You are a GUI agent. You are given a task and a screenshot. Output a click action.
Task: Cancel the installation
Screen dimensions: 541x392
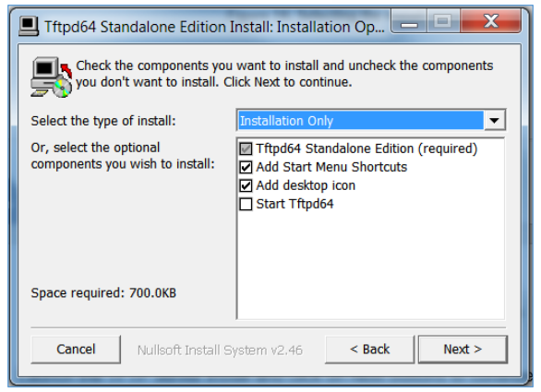[76, 350]
